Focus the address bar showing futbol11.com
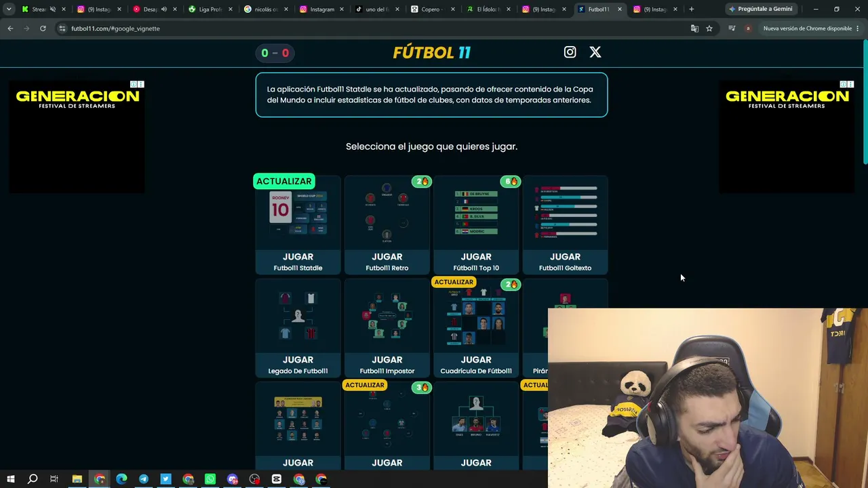Image resolution: width=868 pixels, height=488 pixels. 373,28
